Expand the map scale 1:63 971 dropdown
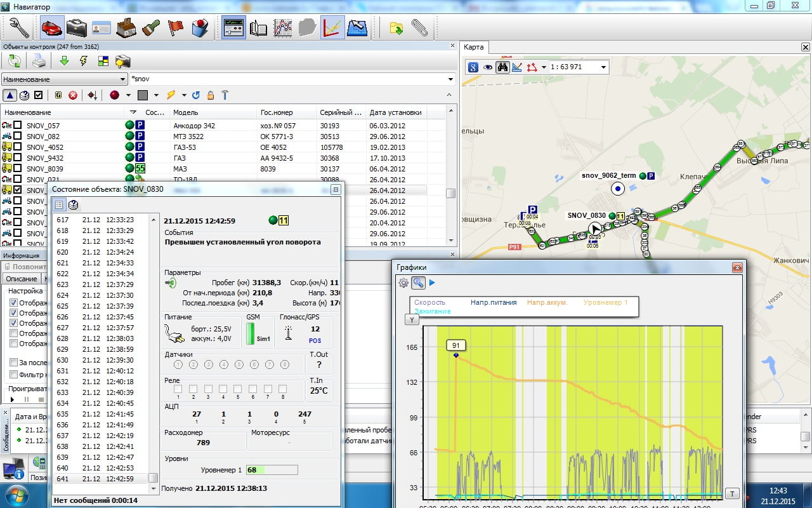Image resolution: width=812 pixels, height=508 pixels. (x=603, y=67)
